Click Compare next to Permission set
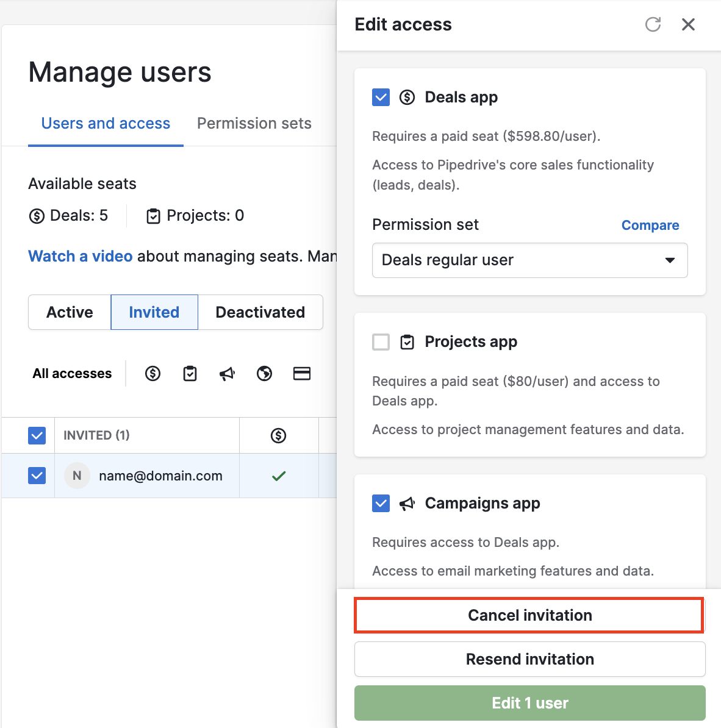This screenshot has width=721, height=728. click(x=650, y=225)
